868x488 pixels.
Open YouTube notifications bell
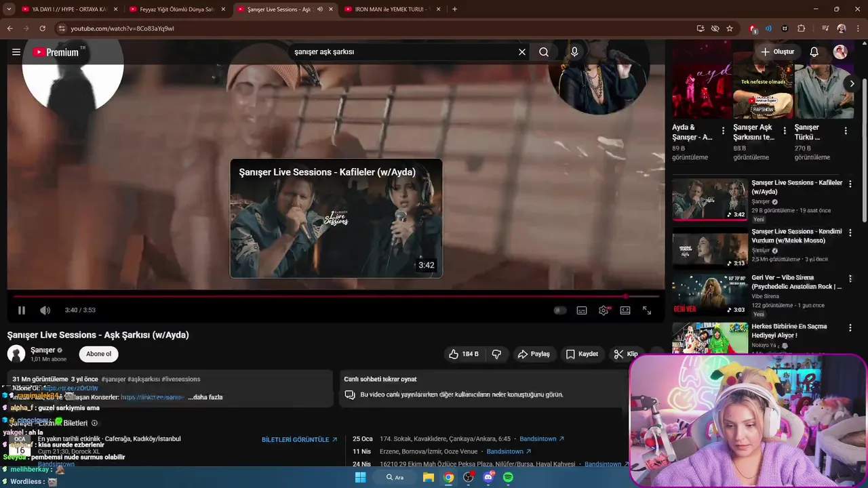(814, 52)
